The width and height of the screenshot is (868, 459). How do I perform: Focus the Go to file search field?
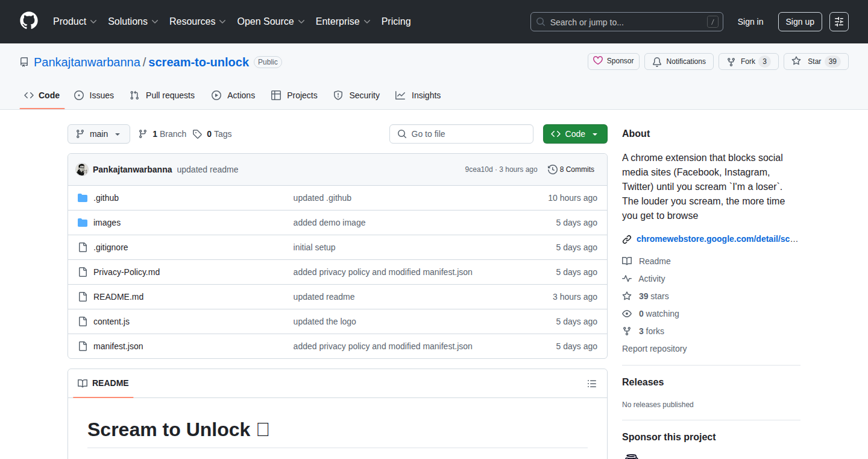pos(462,134)
